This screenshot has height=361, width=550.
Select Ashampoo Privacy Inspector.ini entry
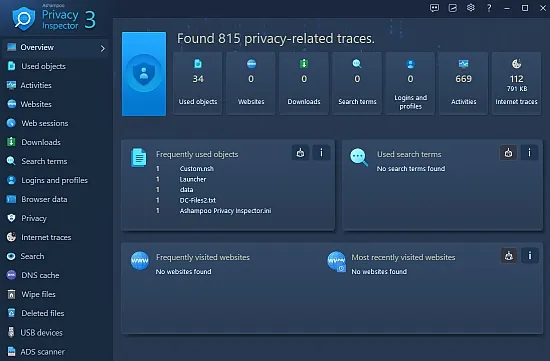click(x=225, y=211)
